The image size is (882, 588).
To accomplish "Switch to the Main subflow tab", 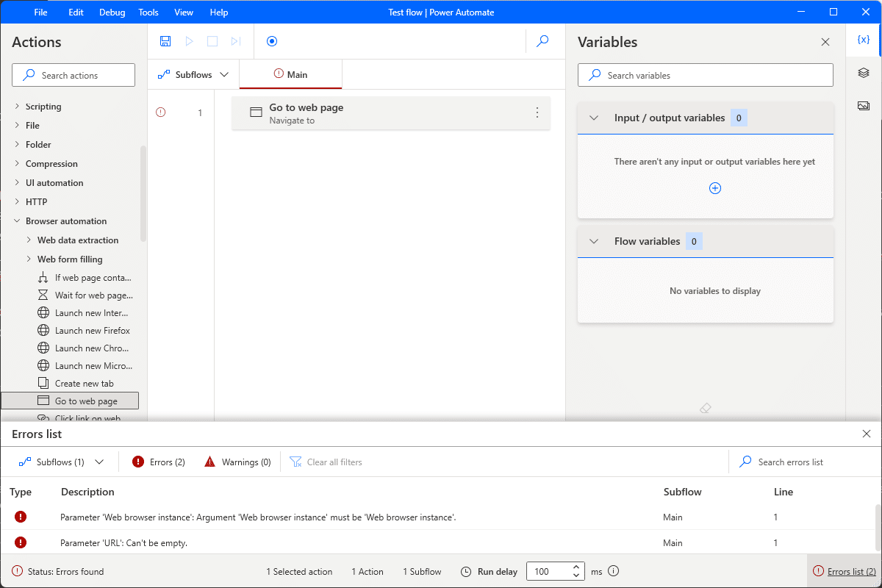I will point(290,74).
